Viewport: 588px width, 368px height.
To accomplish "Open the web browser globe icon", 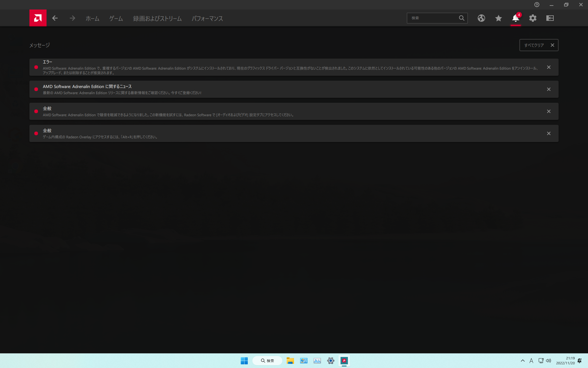I will (x=481, y=18).
